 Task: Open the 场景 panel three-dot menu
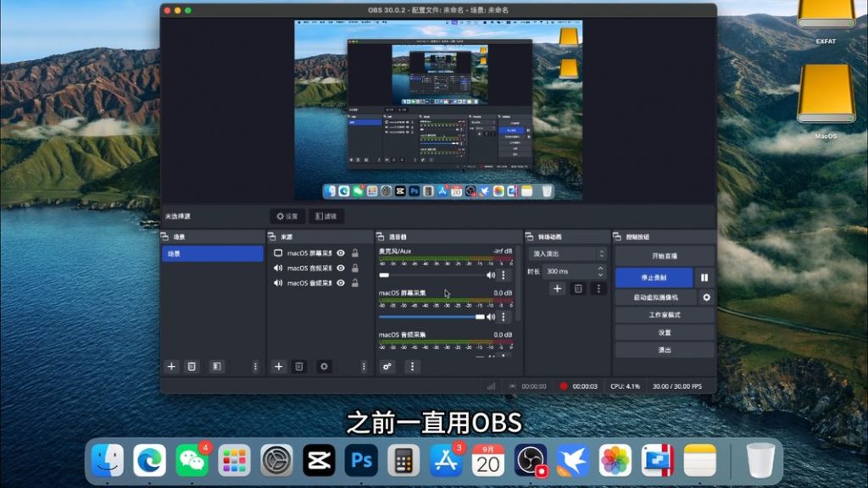(x=255, y=366)
